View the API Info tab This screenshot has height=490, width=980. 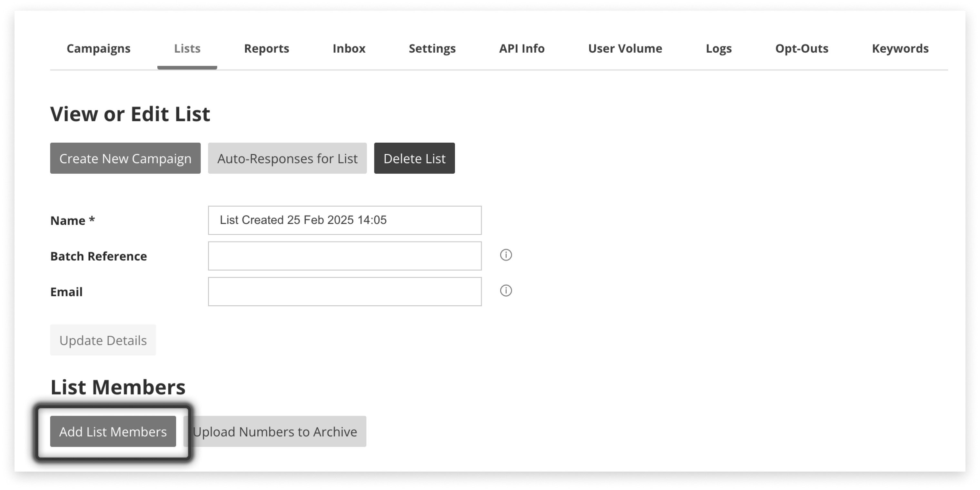(521, 48)
